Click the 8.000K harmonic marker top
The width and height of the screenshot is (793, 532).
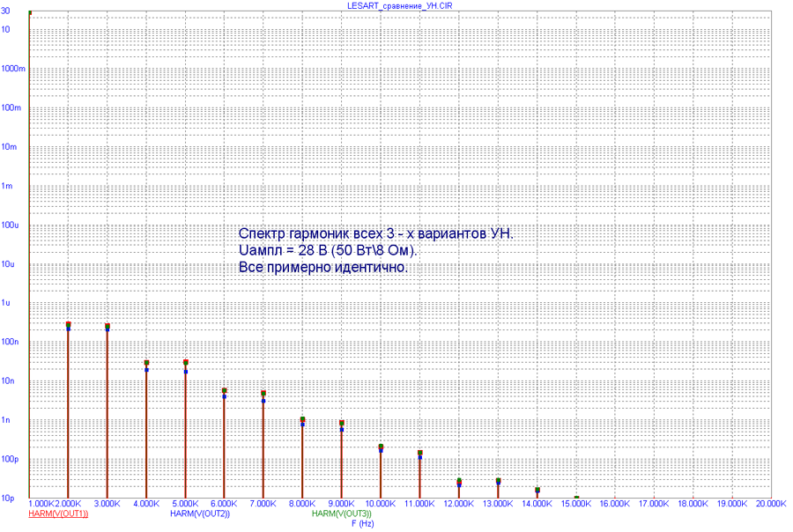click(x=302, y=419)
